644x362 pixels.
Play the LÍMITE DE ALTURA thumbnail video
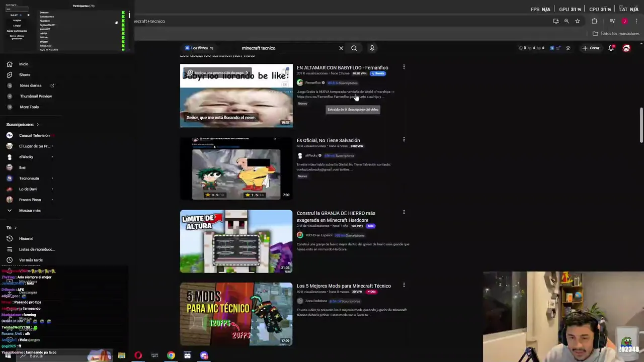pyautogui.click(x=236, y=241)
